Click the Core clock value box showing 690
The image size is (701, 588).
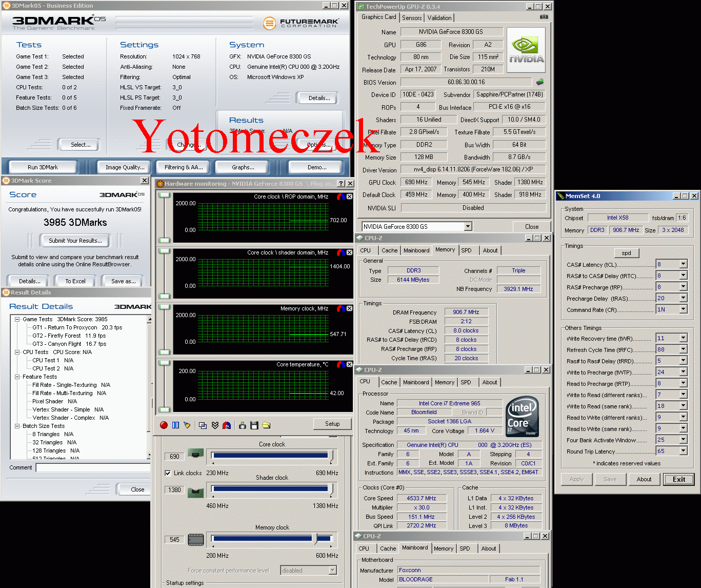point(174,456)
